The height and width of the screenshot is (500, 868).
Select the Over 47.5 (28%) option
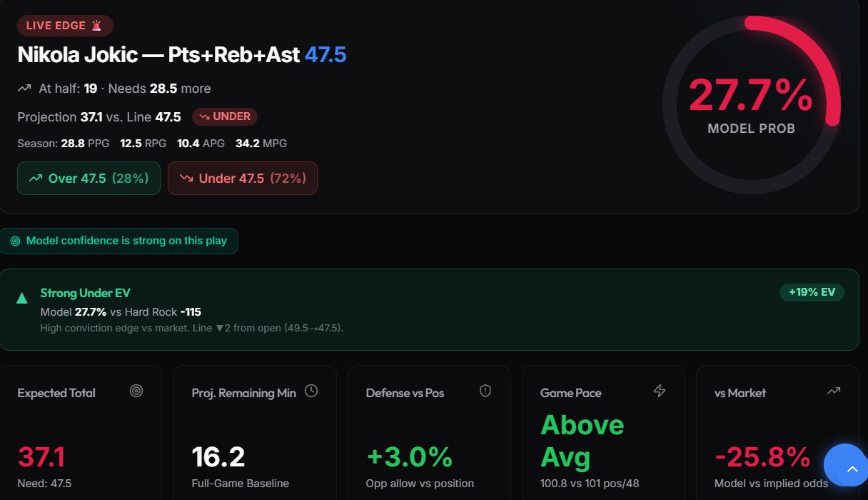tap(89, 179)
